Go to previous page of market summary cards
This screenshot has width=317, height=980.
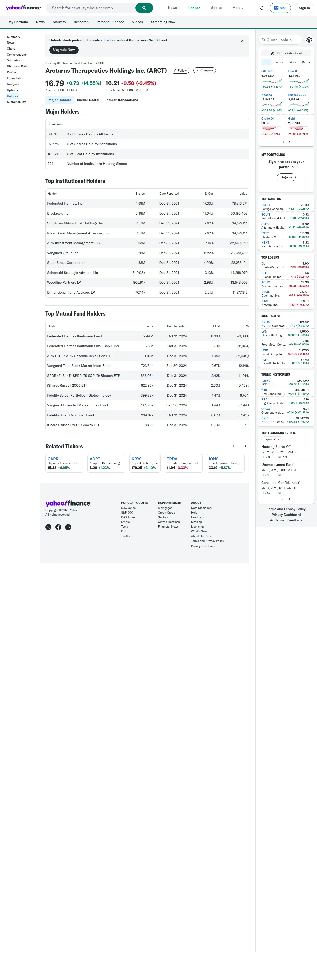click(283, 142)
